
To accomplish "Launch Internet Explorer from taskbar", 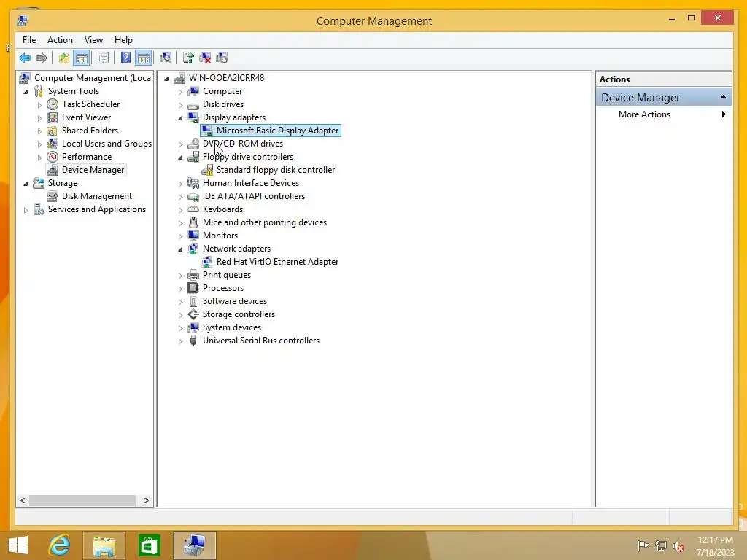I will [x=60, y=545].
